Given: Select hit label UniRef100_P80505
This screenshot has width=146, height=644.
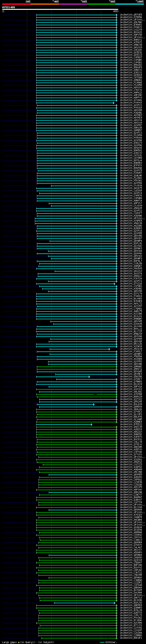Looking at the screenshot, I should [x=131, y=268].
